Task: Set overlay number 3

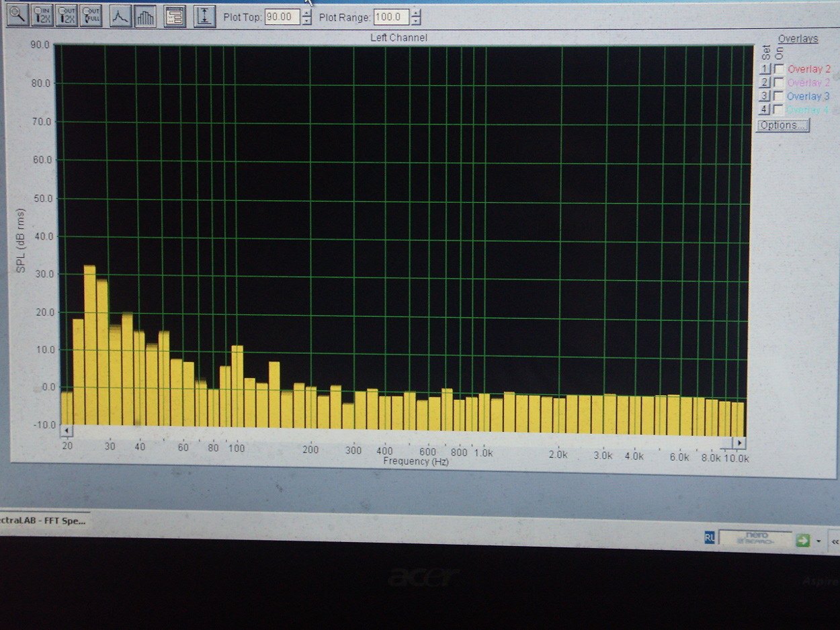Action: 764,96
